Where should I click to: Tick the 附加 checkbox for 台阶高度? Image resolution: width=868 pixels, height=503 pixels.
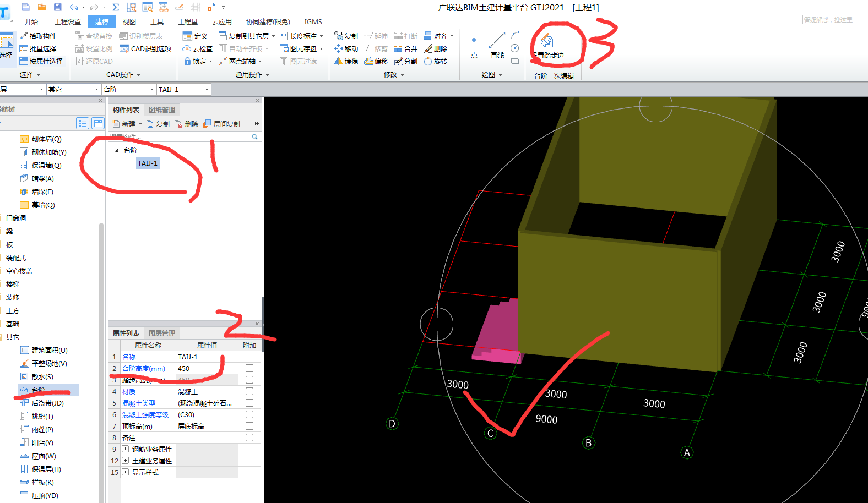tap(249, 368)
